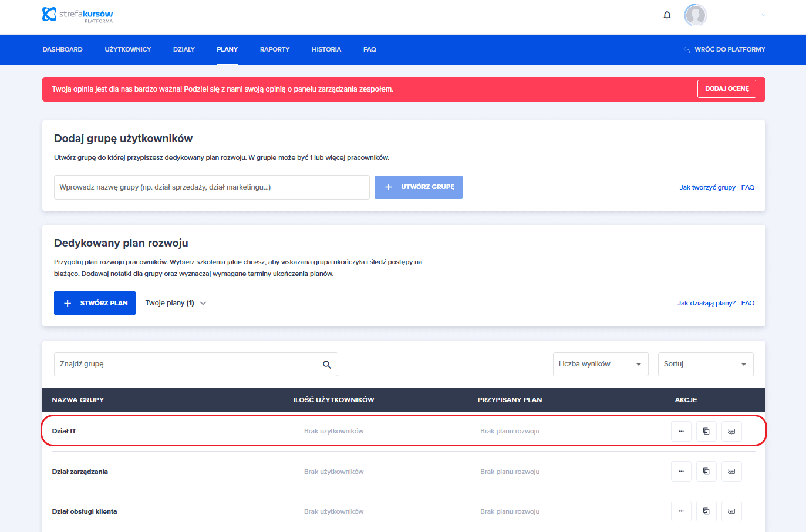Click the search magnifier in Znajdź grupę
The height and width of the screenshot is (532, 806).
(x=327, y=365)
